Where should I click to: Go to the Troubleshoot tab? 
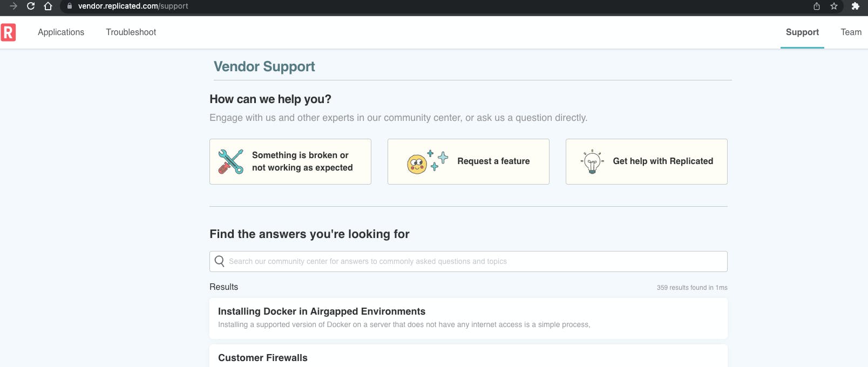click(131, 32)
